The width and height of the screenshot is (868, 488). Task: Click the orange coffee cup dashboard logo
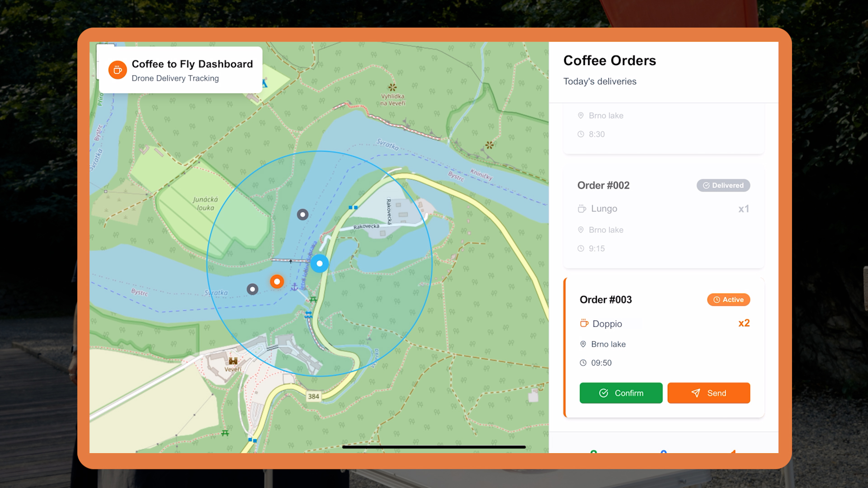point(118,70)
